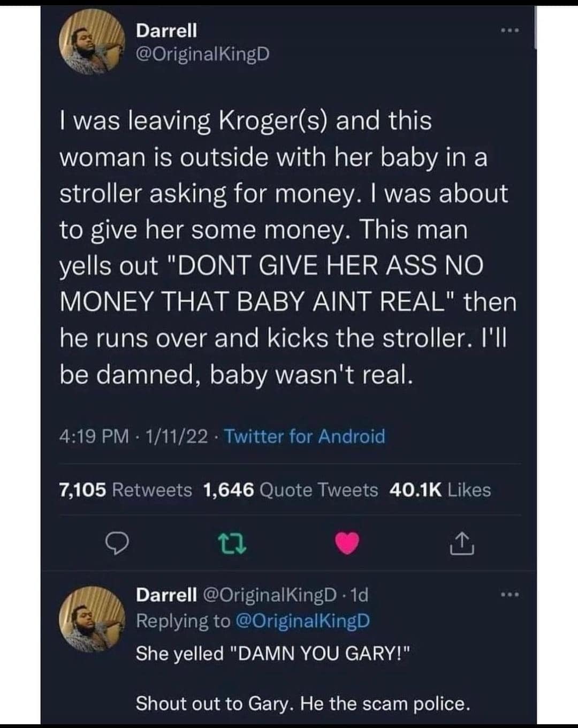Click the 4:19 PM 1/11/22 timestamp
The width and height of the screenshot is (578, 728).
click(x=134, y=436)
